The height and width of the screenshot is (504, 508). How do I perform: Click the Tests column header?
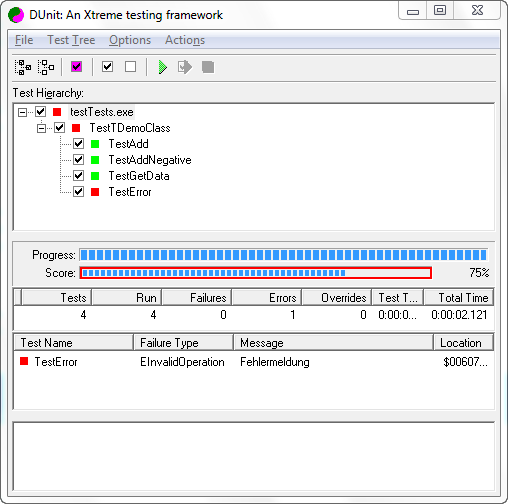(56, 297)
